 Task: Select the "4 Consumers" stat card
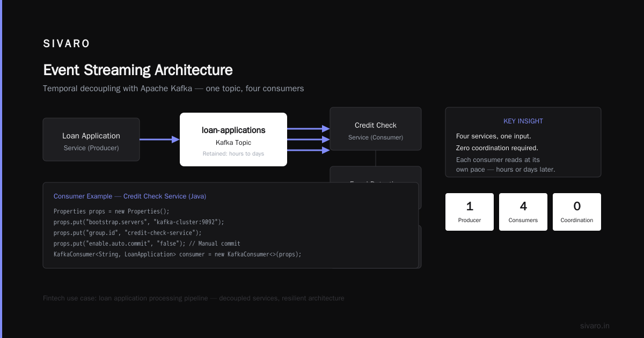coord(523,212)
